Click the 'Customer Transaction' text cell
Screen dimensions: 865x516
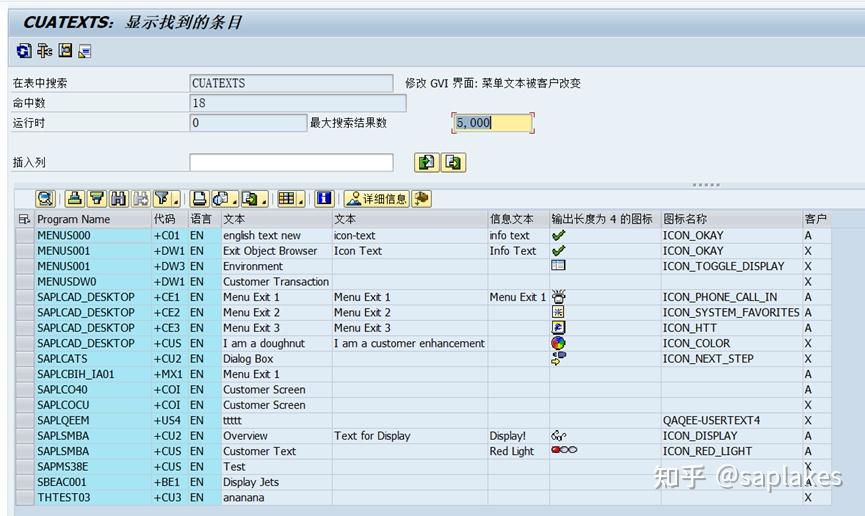click(276, 281)
